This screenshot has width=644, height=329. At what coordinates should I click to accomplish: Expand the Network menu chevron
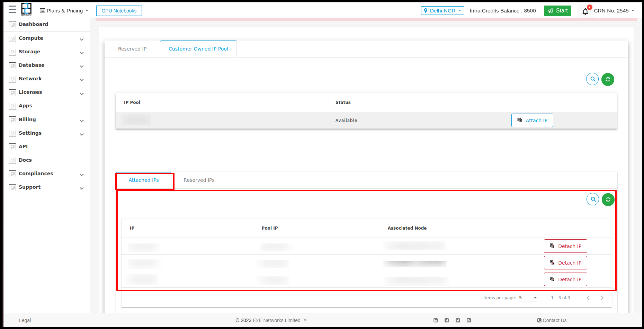[82, 80]
